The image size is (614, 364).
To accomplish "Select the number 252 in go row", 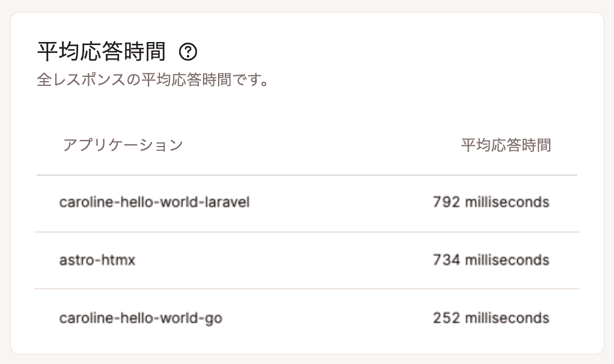I will coord(446,318).
